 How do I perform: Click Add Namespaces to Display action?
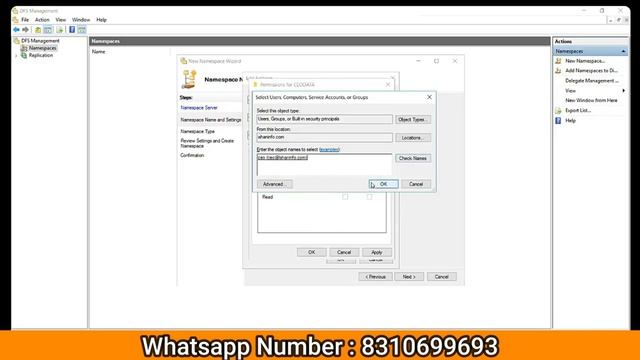tap(591, 71)
